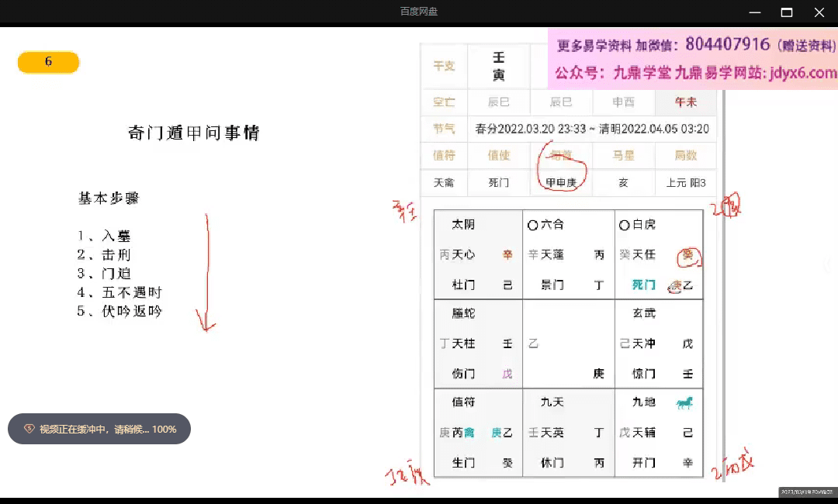This screenshot has width=838, height=504.
Task: Click the horse icon in the 九地 palace
Action: pyautogui.click(x=684, y=402)
